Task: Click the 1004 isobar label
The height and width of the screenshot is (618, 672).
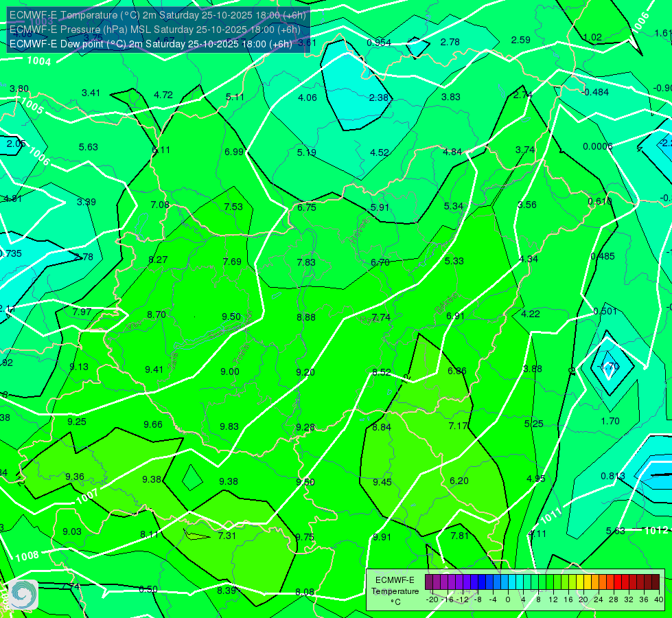Action: pos(39,61)
